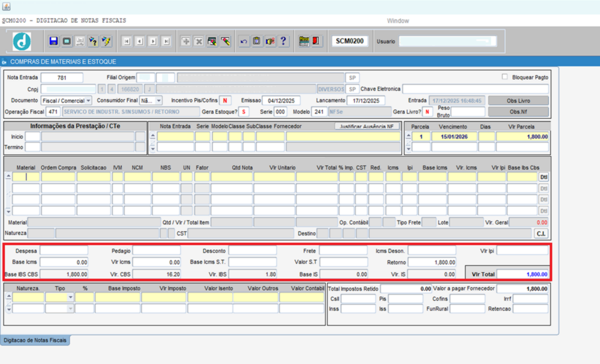Viewport: 600px width, 364px height.
Task: Click the Obs Livro button
Action: click(x=518, y=101)
